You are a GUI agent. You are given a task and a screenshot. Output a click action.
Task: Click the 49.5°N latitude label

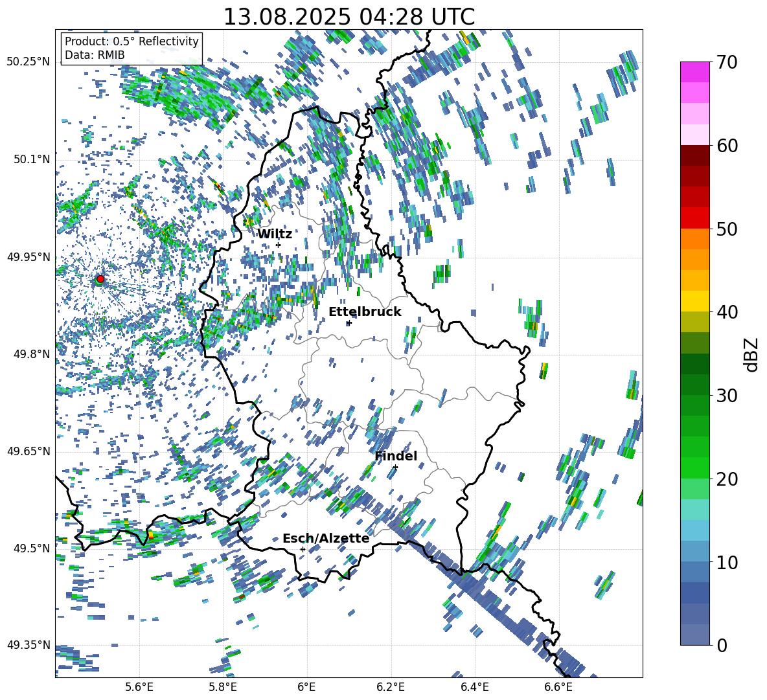(31, 548)
